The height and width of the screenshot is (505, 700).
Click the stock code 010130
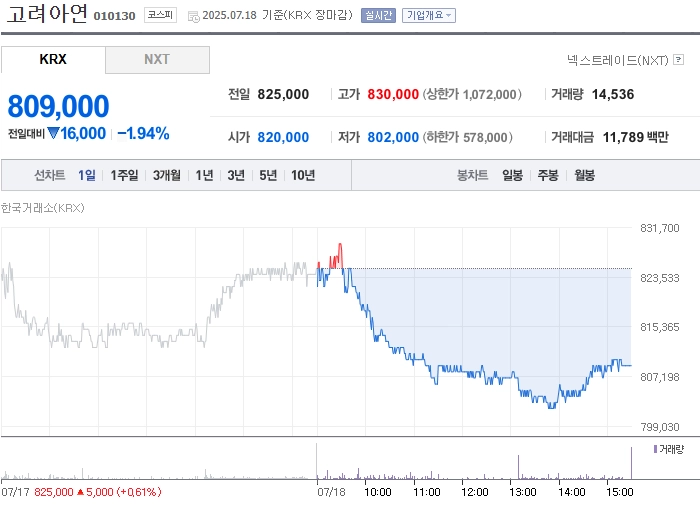[x=114, y=16]
